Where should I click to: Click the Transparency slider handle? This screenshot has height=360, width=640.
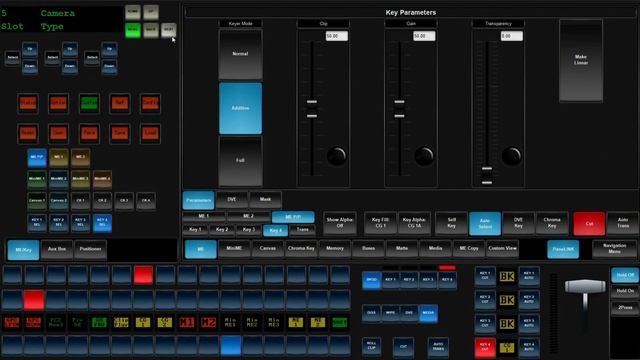tap(487, 176)
